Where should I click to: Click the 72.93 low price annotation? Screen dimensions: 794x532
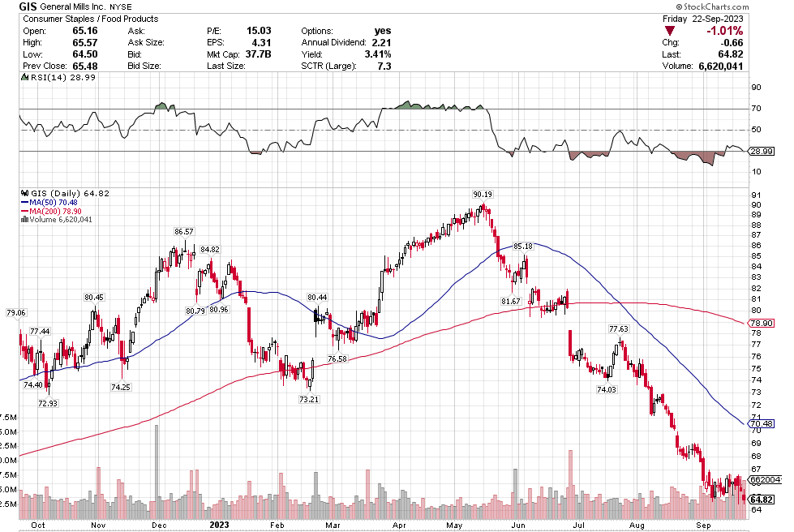coord(48,403)
